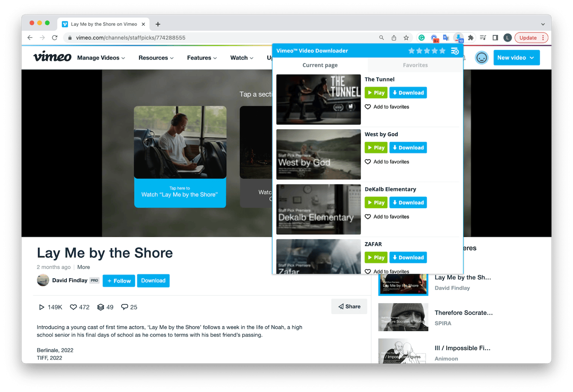Expand the Resources menu
Image resolution: width=573 pixels, height=392 pixels.
pos(156,58)
